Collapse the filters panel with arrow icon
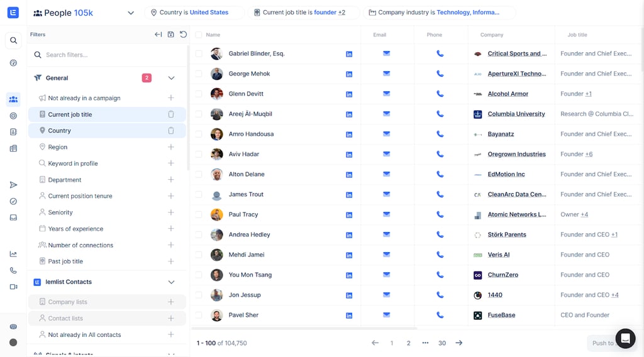Image resolution: width=644 pixels, height=357 pixels. pos(158,35)
